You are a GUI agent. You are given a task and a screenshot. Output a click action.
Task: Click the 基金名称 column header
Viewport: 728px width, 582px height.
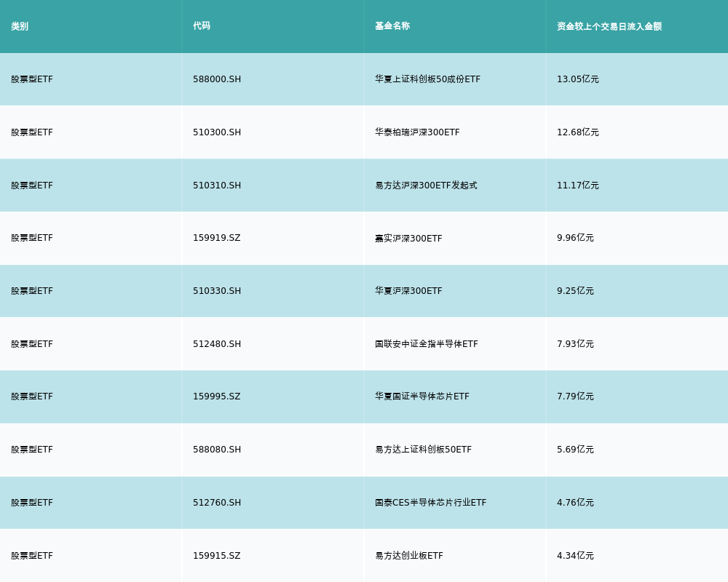click(392, 26)
